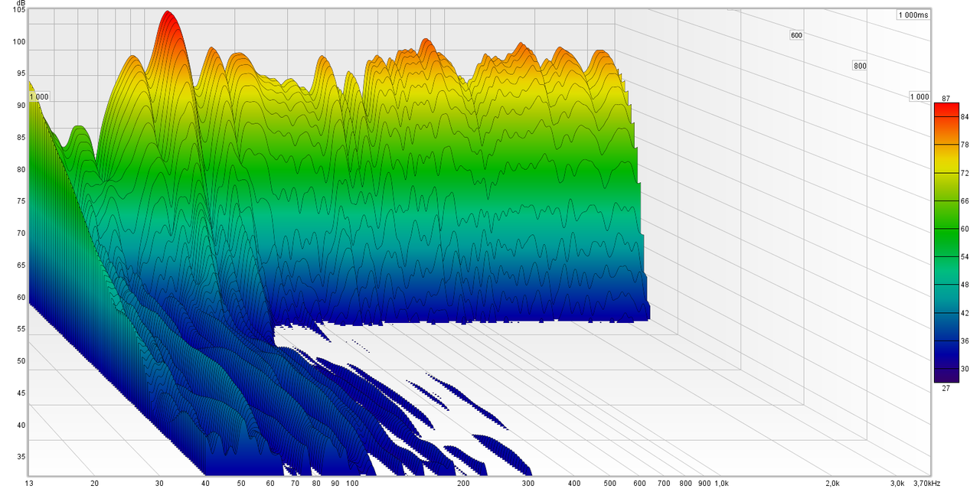The image size is (980, 489).
Task: Click the '95' value on the dB axis
Action: coord(21,74)
